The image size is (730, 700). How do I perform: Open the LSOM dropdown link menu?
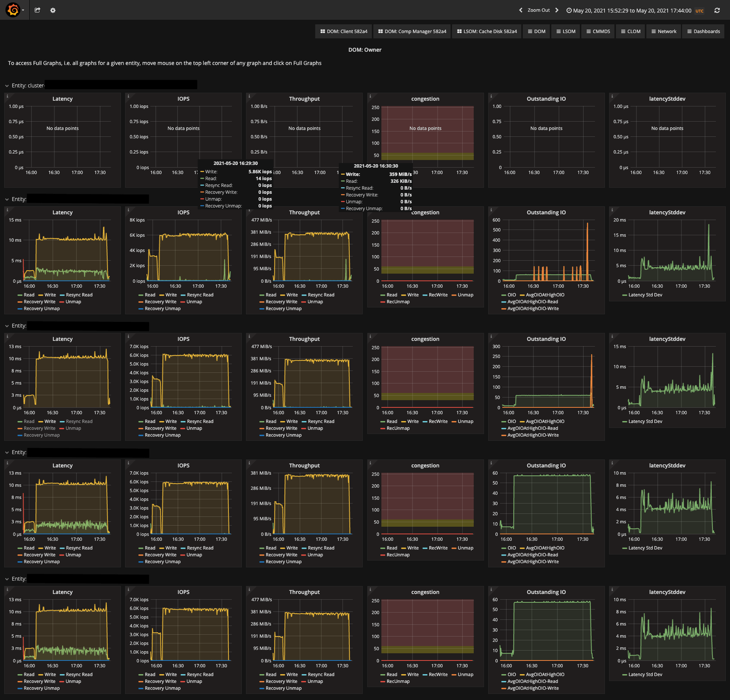click(566, 32)
